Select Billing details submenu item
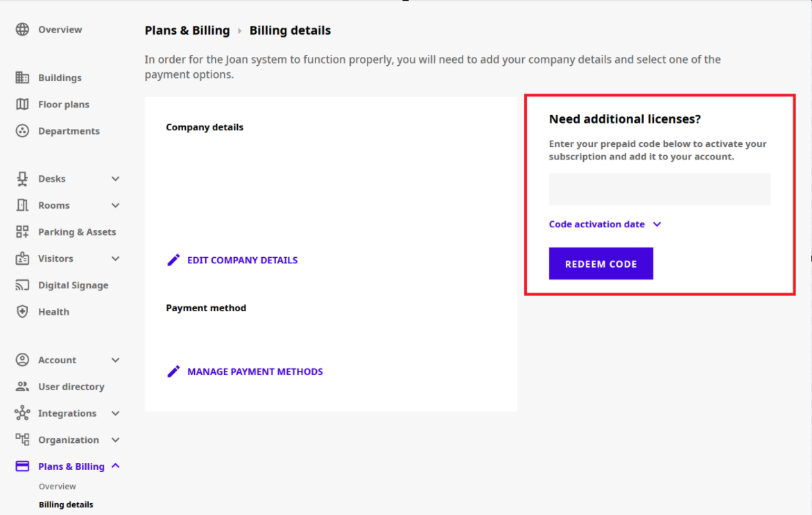The image size is (812, 515). point(67,505)
